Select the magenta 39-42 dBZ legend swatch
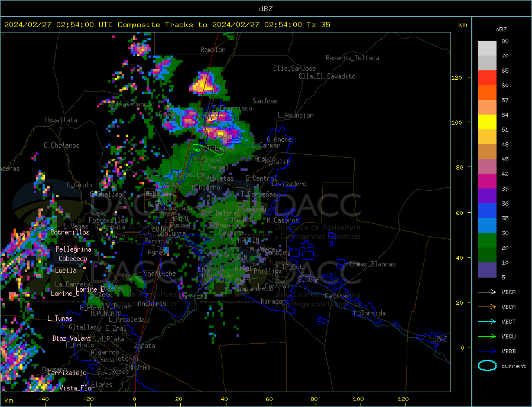The height and width of the screenshot is (407, 532). tap(487, 181)
